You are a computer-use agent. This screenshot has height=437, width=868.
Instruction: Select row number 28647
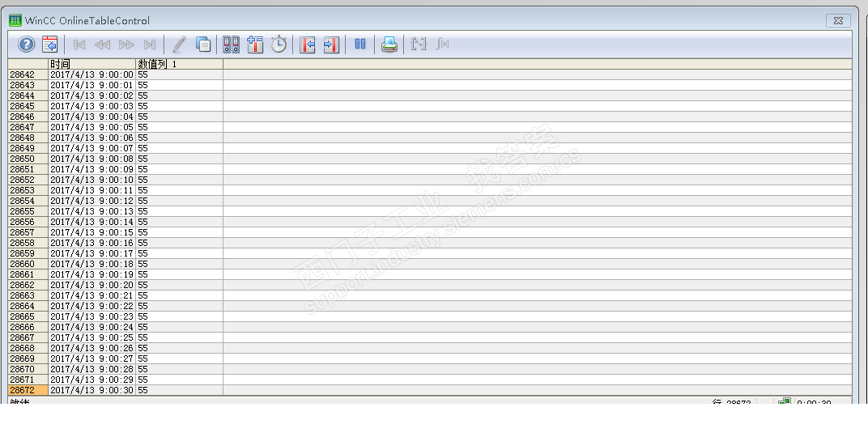click(28, 127)
